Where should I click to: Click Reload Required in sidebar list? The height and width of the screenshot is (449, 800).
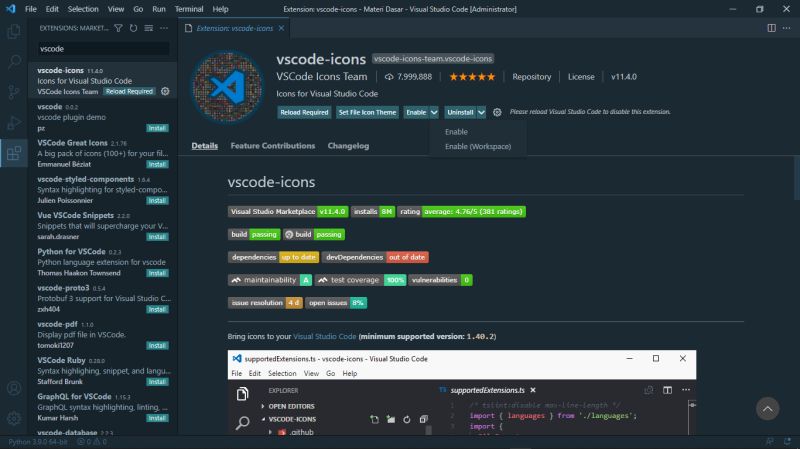[129, 91]
